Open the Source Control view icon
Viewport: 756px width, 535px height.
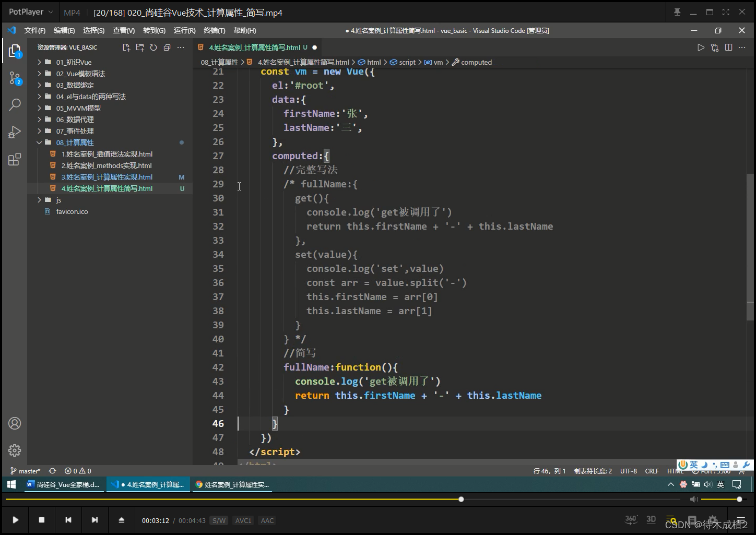tap(15, 79)
